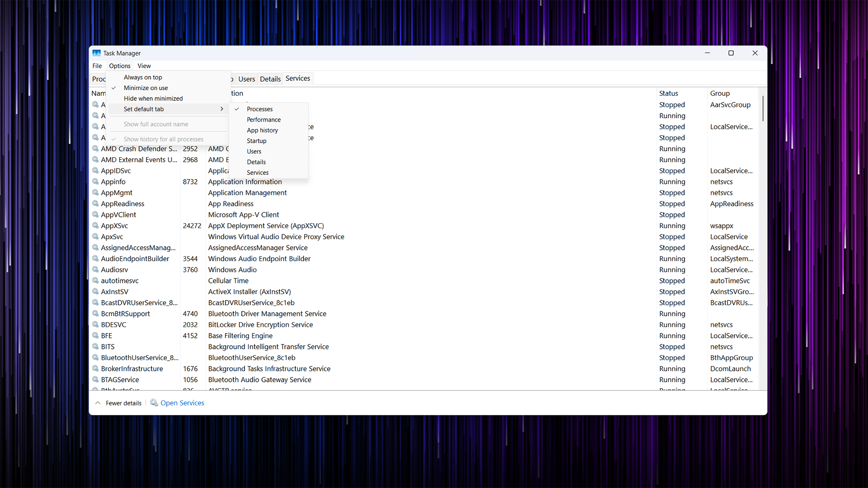Expand the Set default tab submenu
Image resolution: width=868 pixels, height=488 pixels.
click(167, 109)
